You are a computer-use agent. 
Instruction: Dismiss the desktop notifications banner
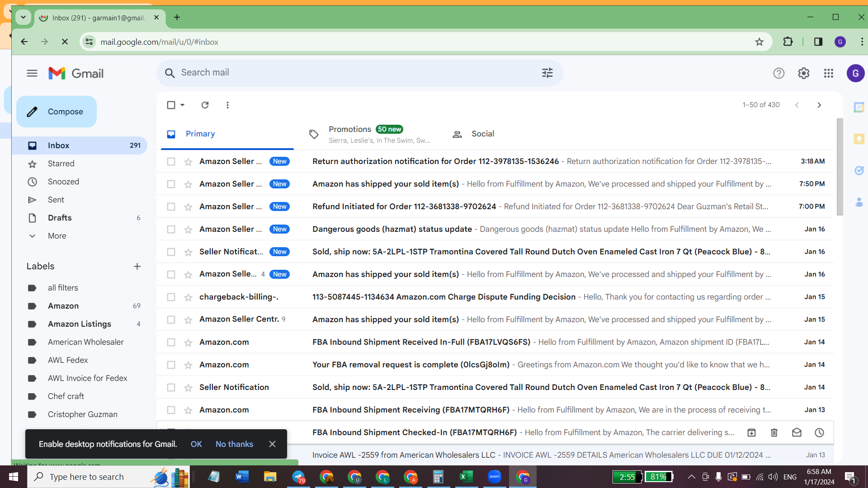tap(272, 444)
